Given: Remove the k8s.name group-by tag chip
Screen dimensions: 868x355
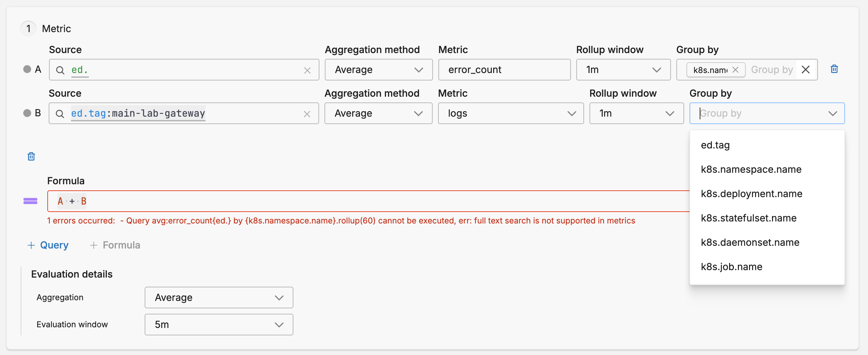Looking at the screenshot, I should pos(735,70).
